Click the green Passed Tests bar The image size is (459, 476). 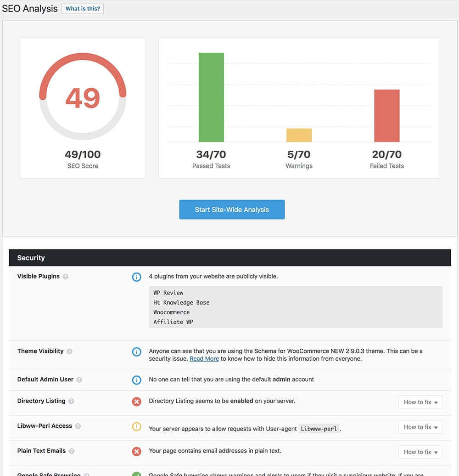click(x=211, y=97)
